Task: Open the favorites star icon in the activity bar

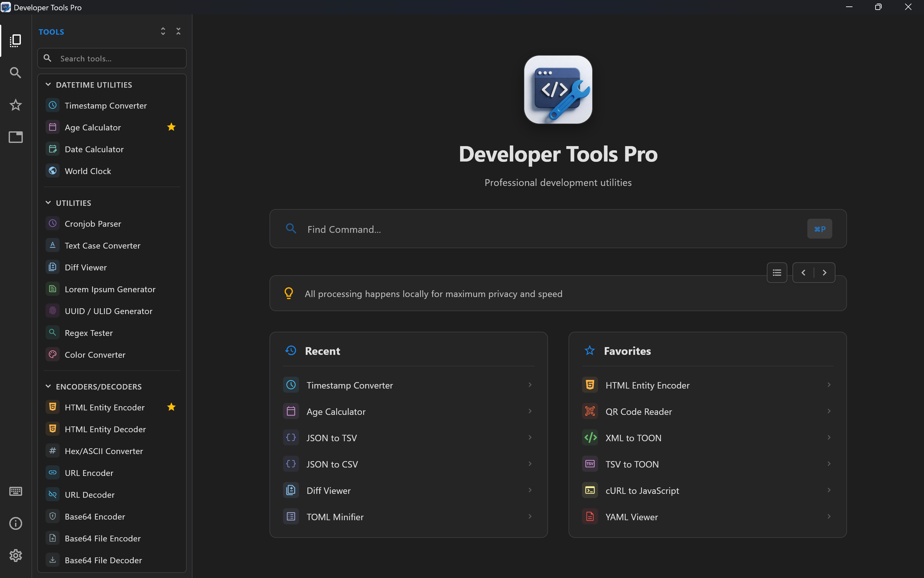Action: click(15, 105)
